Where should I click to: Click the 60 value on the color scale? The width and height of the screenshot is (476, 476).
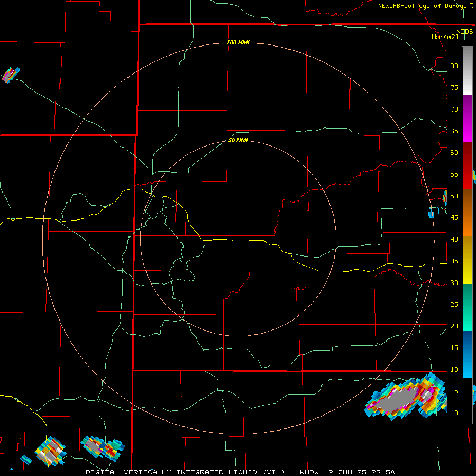(454, 153)
